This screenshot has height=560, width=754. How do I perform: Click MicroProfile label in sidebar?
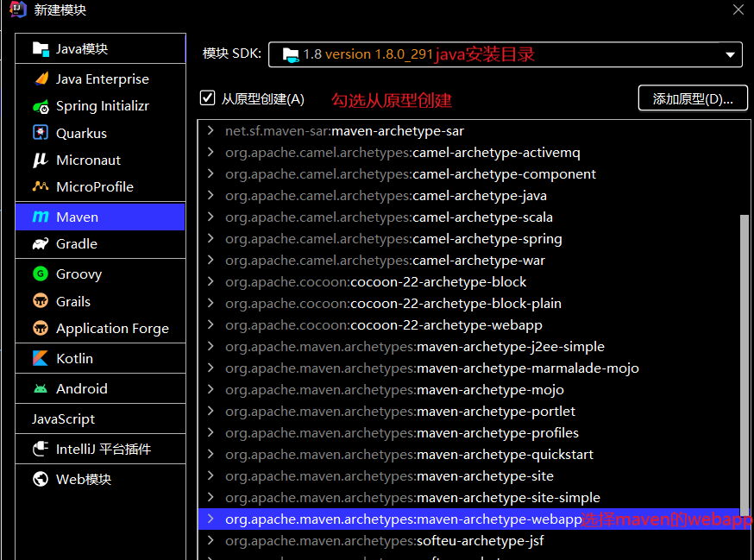tap(95, 187)
